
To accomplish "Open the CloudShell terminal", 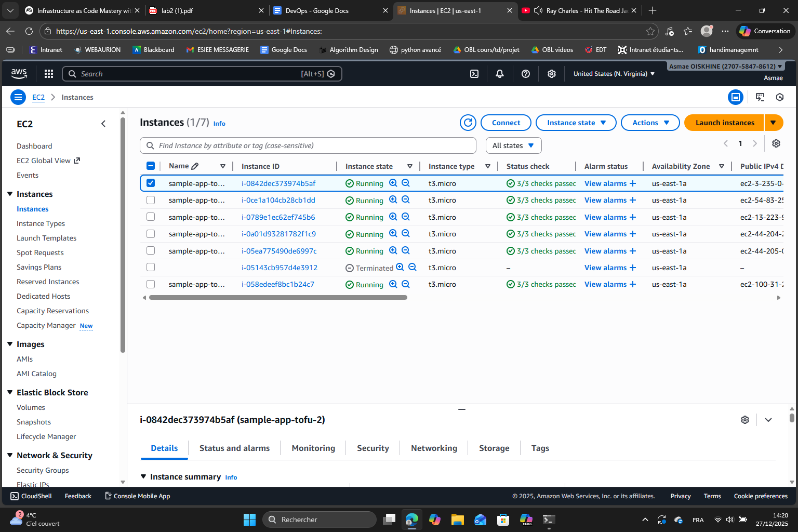I will point(31,496).
